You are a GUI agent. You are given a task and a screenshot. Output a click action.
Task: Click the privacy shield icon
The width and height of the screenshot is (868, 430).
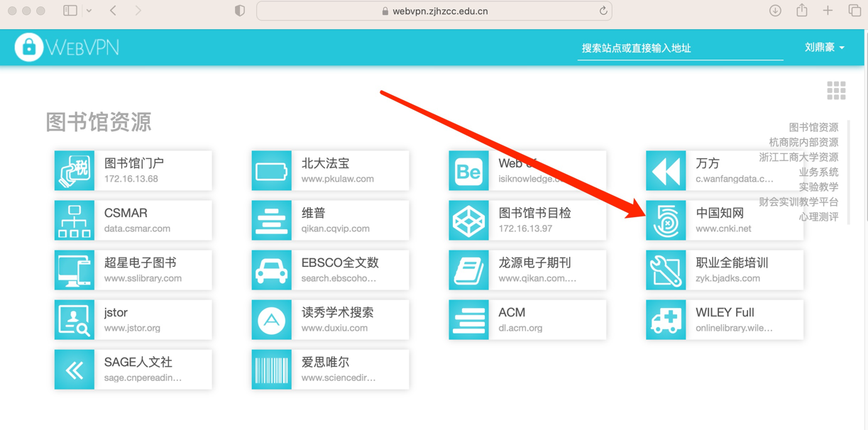pos(240,11)
